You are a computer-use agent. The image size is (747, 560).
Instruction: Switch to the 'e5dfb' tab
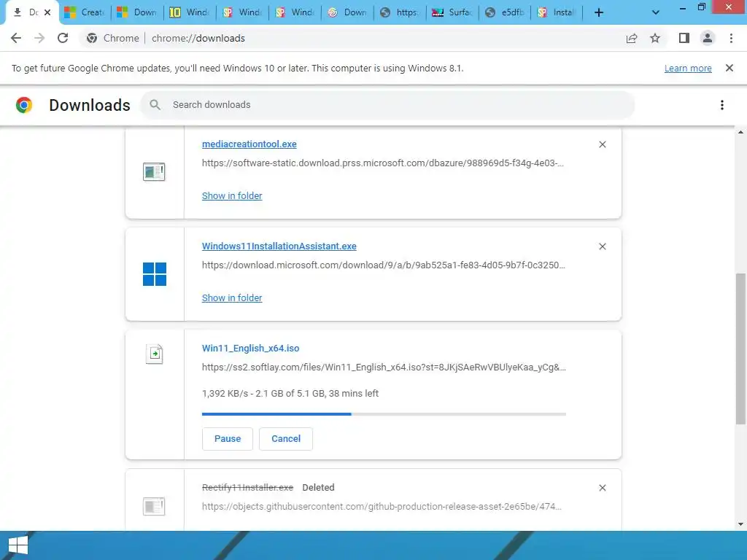click(x=505, y=12)
